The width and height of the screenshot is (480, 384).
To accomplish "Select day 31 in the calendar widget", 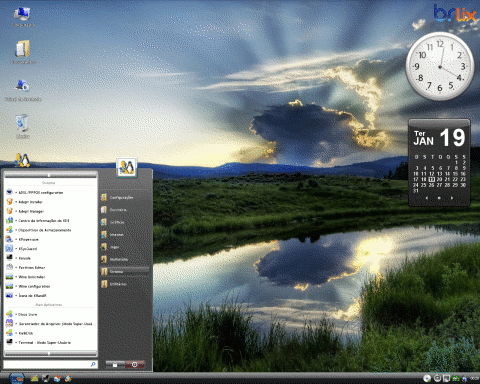I will [416, 190].
